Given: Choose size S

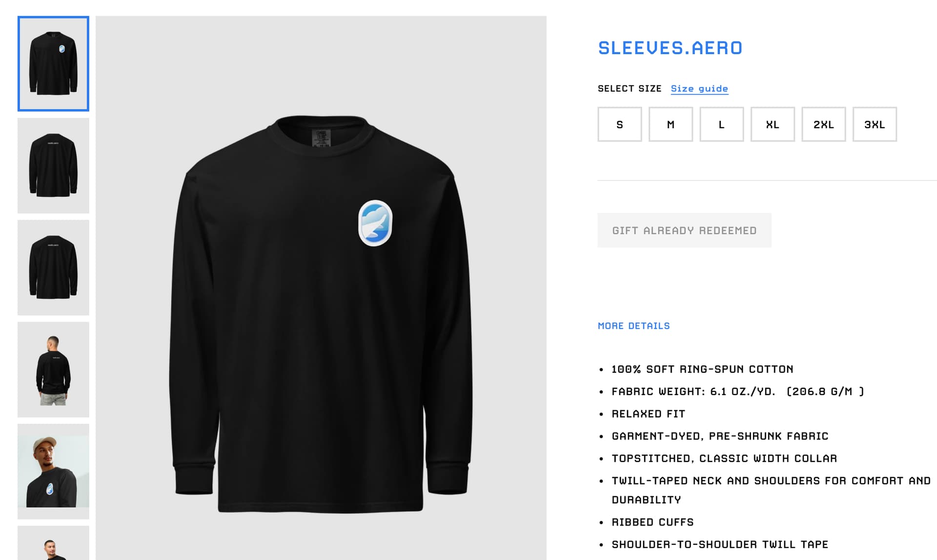Looking at the screenshot, I should coord(620,124).
